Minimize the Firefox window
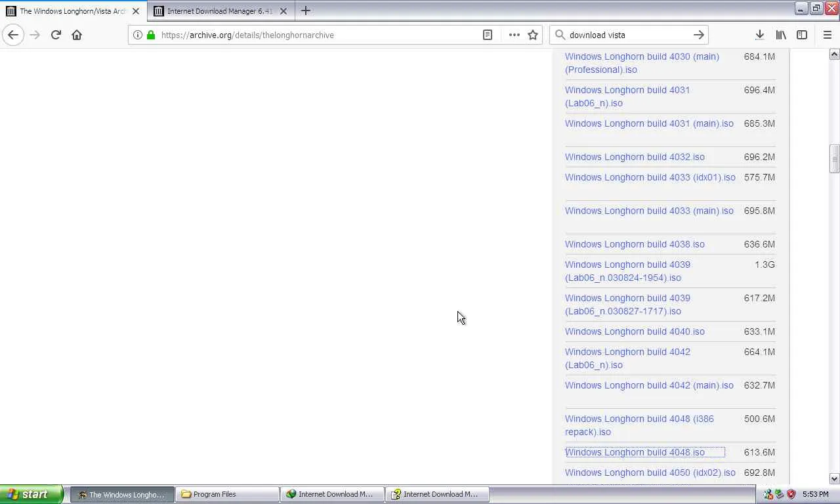840x504 pixels. [801, 8]
